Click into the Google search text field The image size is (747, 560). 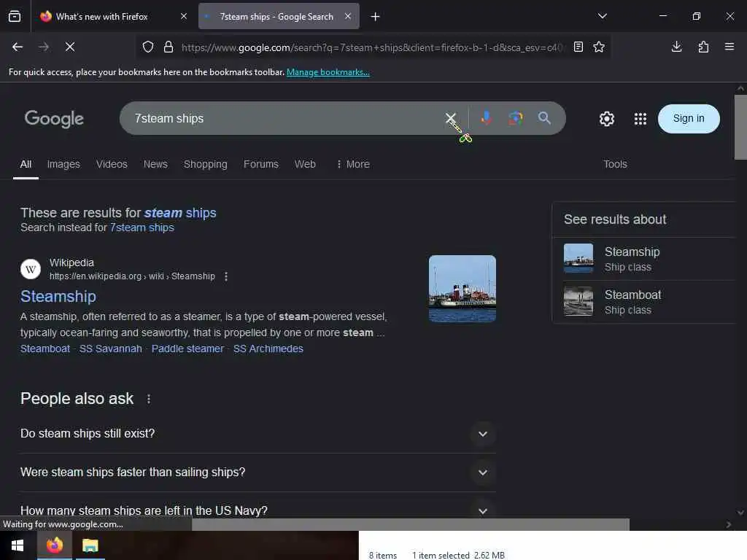pos(286,118)
